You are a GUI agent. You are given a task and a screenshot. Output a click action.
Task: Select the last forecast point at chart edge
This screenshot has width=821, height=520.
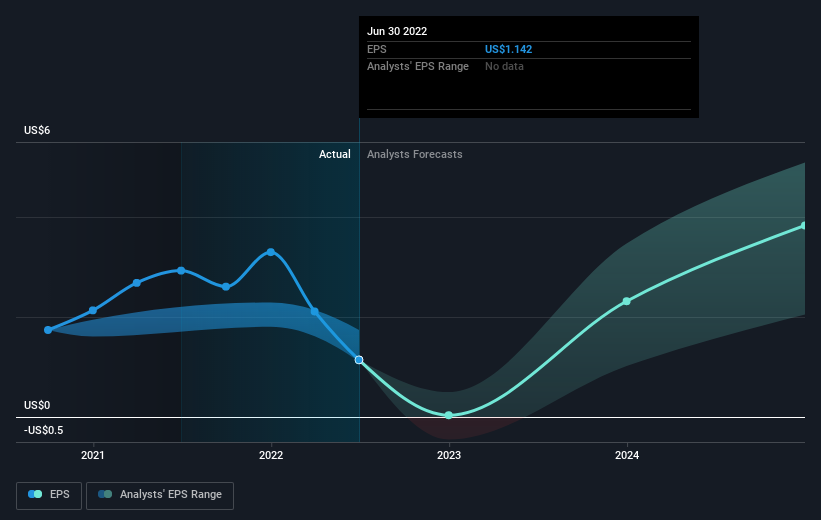[804, 226]
